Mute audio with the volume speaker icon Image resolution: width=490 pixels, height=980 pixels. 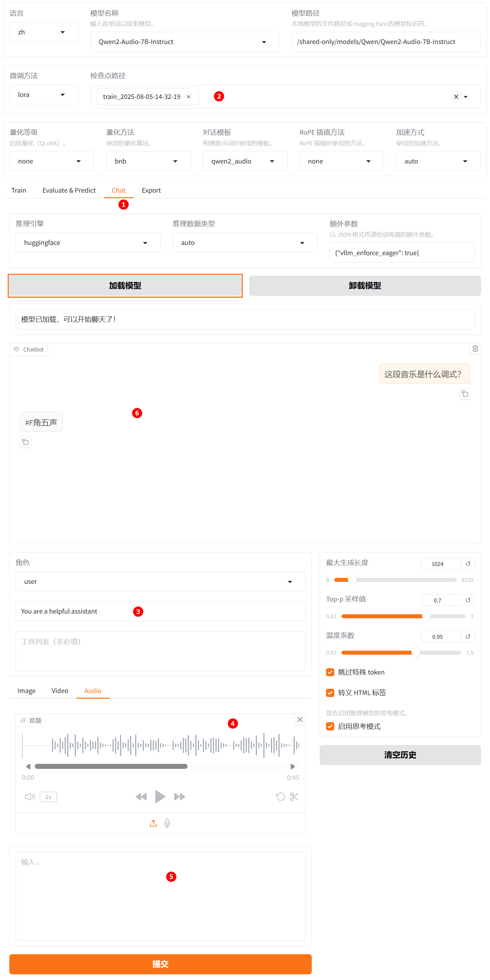pos(29,796)
